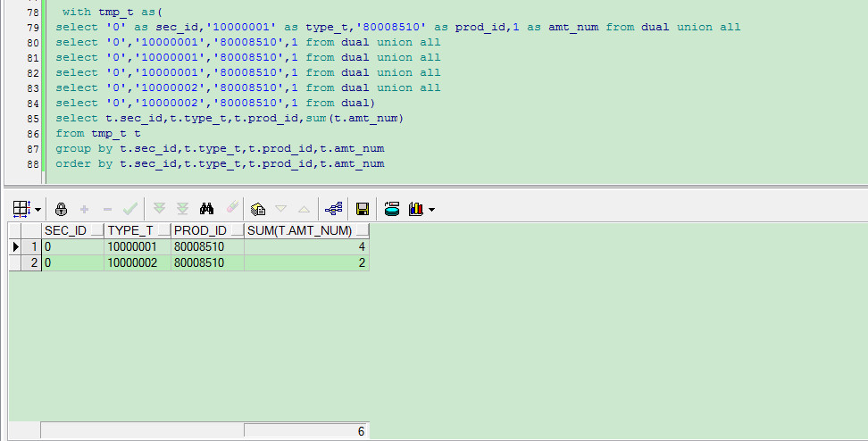868x441 pixels.
Task: Click 'sum' keyword on line 85
Action: [315, 118]
